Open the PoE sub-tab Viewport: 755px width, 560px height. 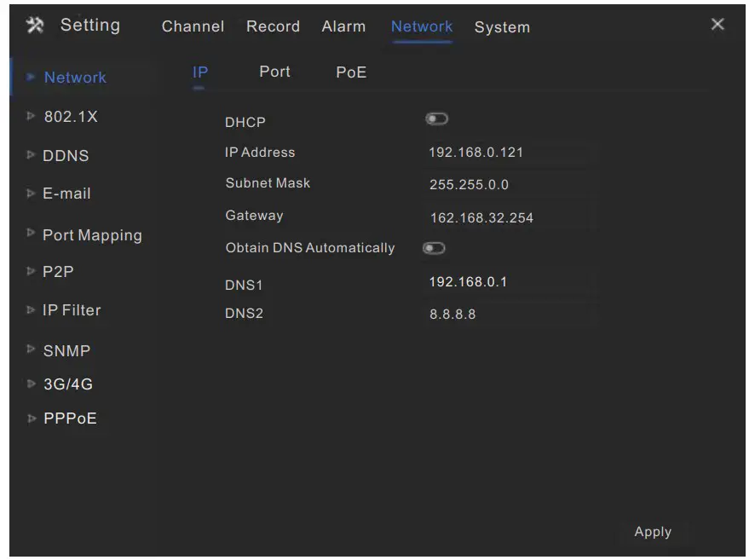pyautogui.click(x=351, y=72)
